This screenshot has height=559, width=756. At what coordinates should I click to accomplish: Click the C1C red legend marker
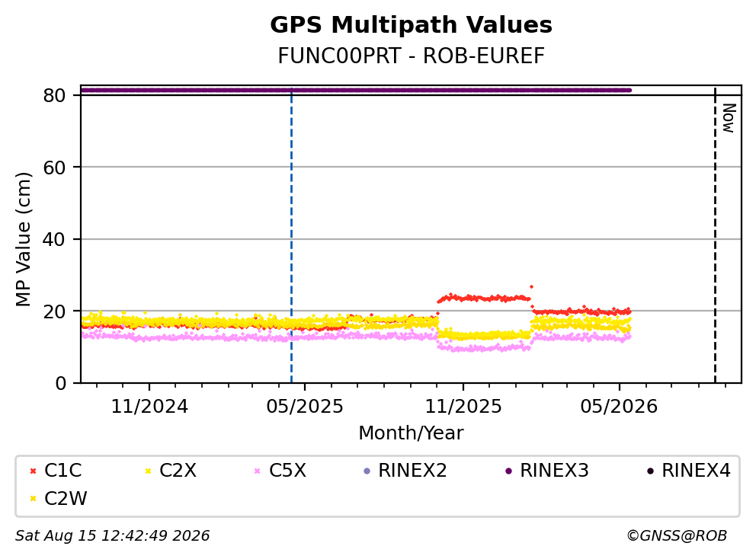(33, 471)
